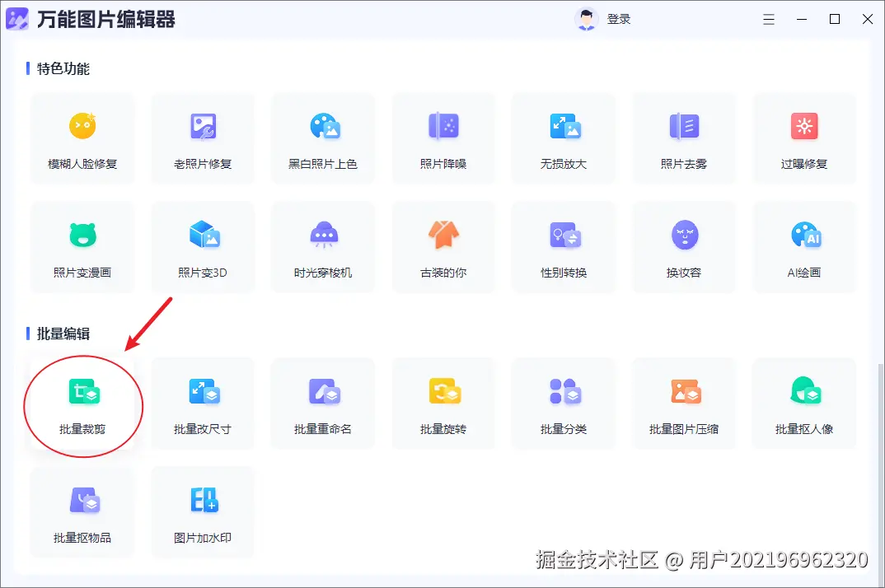The width and height of the screenshot is (885, 588).
Task: Open the 过曝修复 overexposure fix tool
Action: [804, 139]
